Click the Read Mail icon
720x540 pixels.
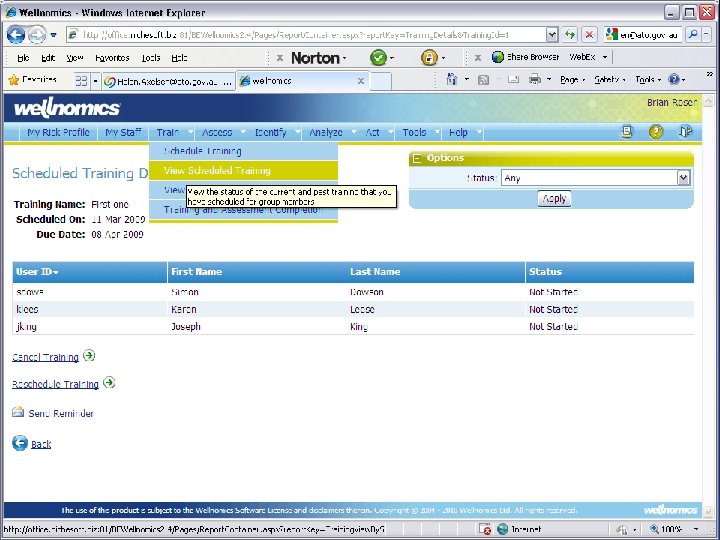coord(513,80)
